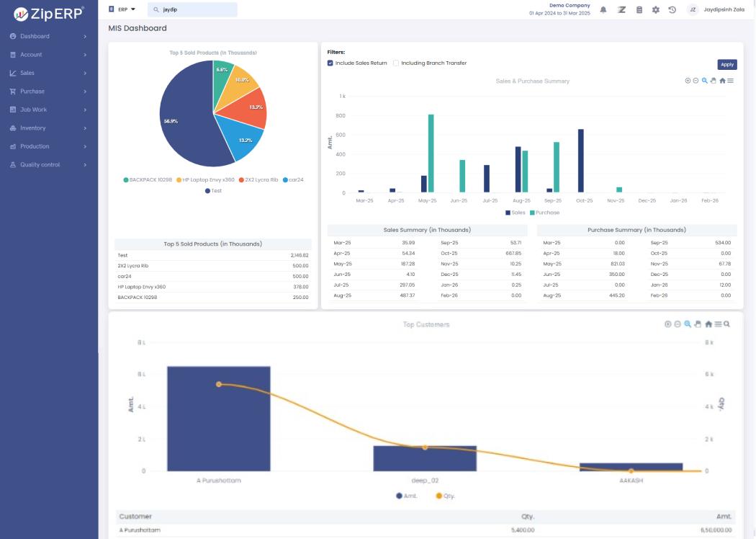Click the Test row value 2,146.82
The height and width of the screenshot is (539, 756).
(x=299, y=255)
